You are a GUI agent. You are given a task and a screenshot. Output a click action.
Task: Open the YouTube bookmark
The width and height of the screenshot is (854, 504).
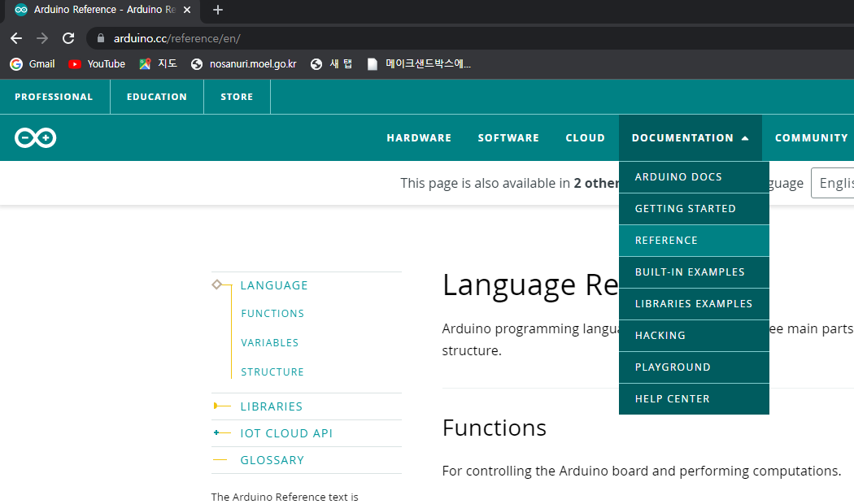pyautogui.click(x=97, y=63)
